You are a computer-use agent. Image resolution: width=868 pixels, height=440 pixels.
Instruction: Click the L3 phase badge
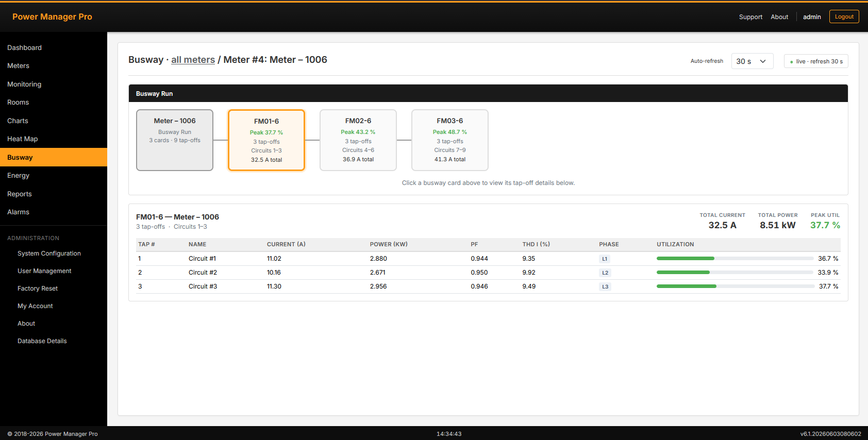coord(605,286)
